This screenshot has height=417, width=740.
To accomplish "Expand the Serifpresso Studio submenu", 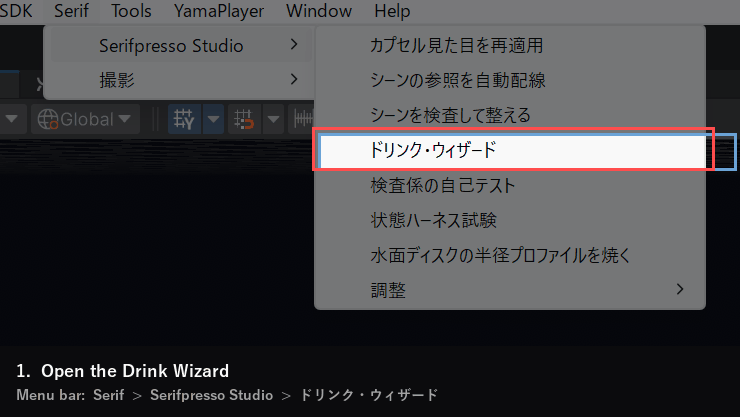I will [x=181, y=45].
